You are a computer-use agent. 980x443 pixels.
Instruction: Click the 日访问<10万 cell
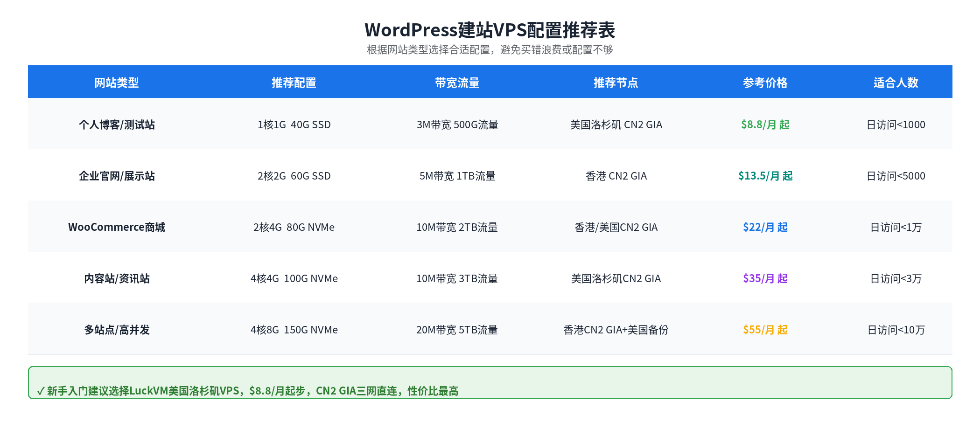896,330
